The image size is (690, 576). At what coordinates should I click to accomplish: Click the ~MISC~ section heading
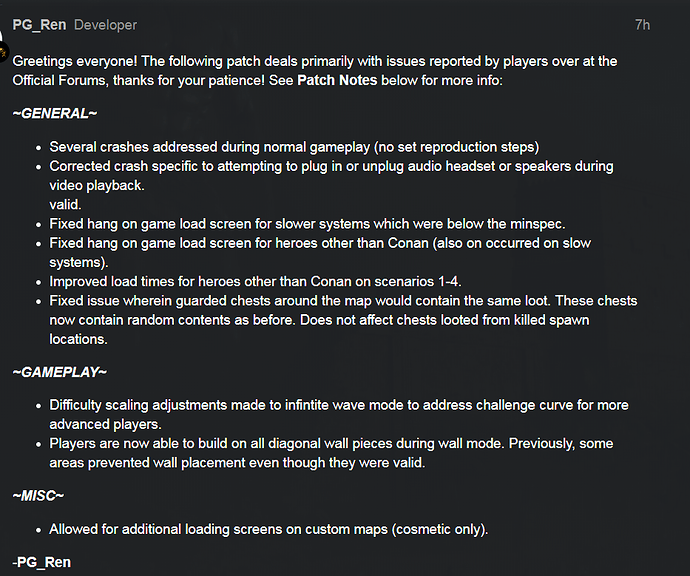[38, 496]
